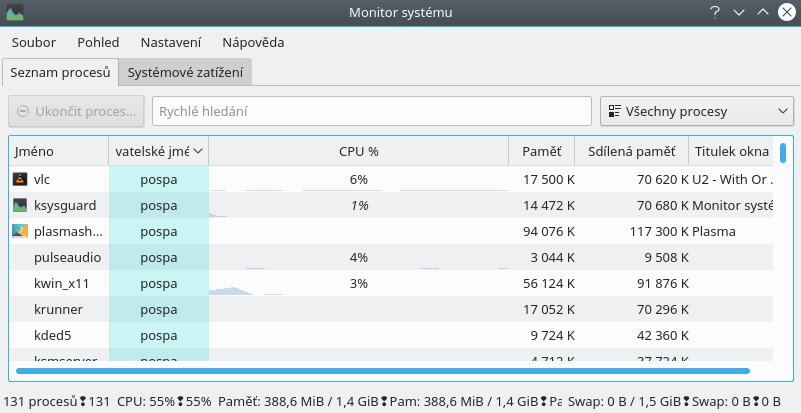
Task: Open the Pohled menu
Action: tap(98, 42)
